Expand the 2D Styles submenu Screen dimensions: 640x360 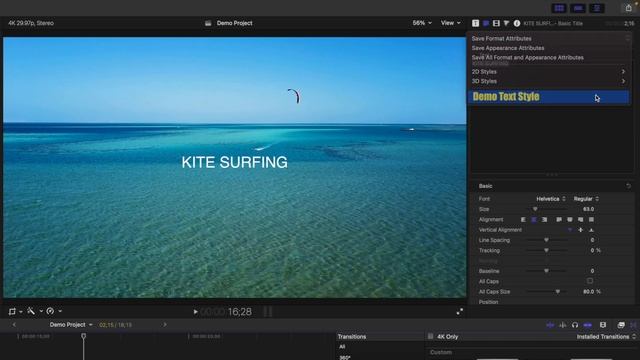click(x=549, y=71)
